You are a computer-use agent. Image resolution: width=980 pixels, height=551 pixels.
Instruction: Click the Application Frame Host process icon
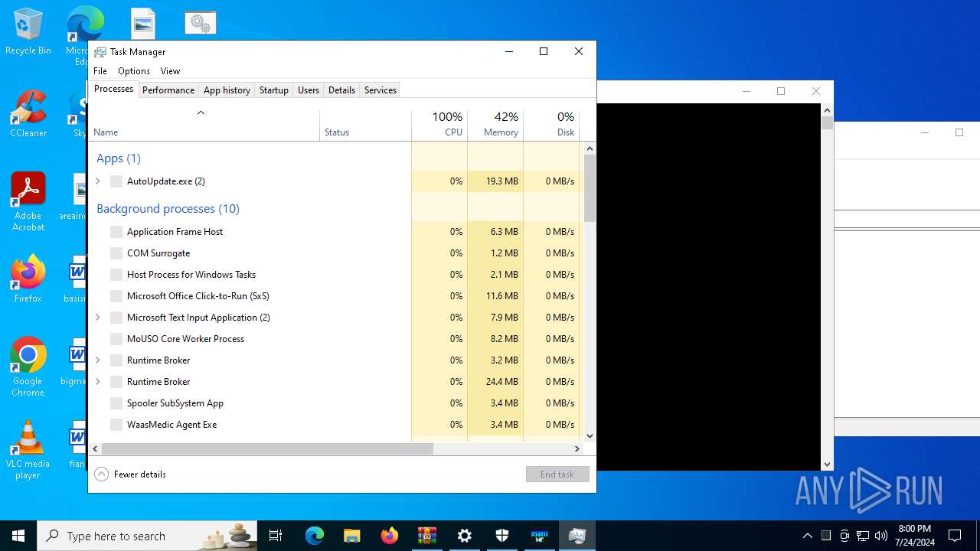116,232
